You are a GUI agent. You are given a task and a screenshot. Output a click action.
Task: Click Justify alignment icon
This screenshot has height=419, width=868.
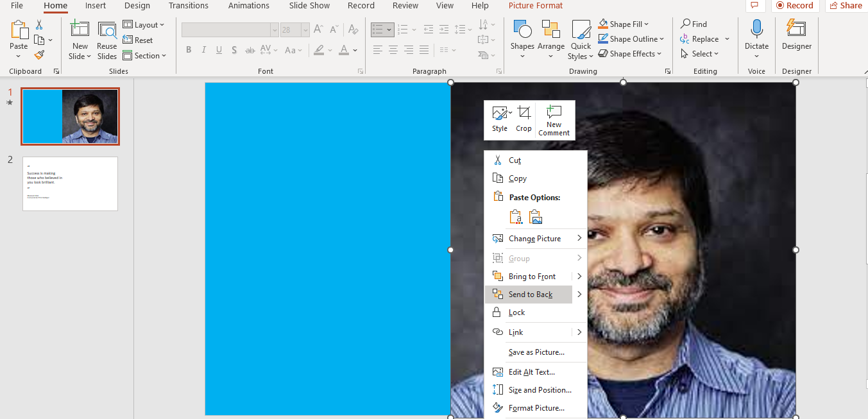(424, 50)
